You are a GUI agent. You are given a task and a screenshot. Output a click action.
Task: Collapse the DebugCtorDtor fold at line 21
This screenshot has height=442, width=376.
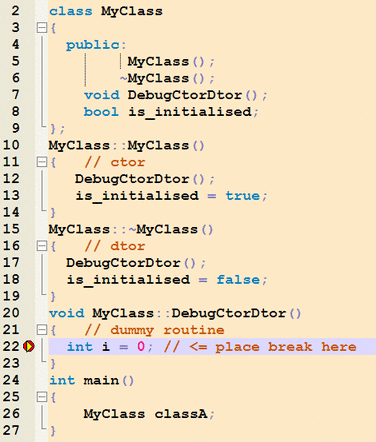(42, 330)
